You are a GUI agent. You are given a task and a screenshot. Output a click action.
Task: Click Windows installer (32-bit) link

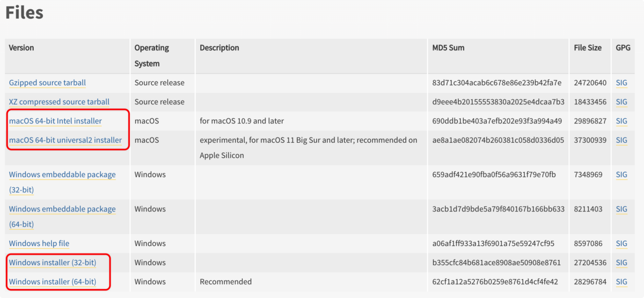(x=53, y=263)
